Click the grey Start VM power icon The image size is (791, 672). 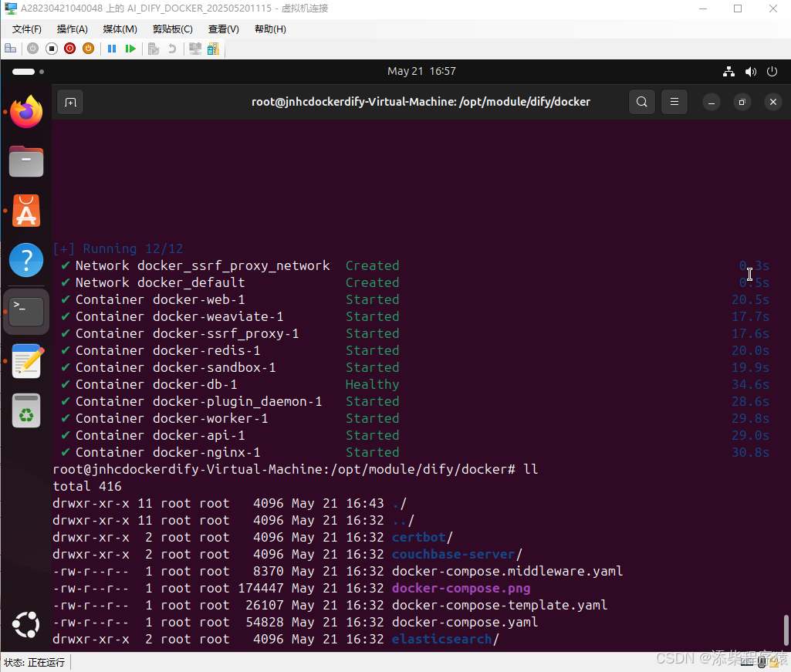point(32,49)
